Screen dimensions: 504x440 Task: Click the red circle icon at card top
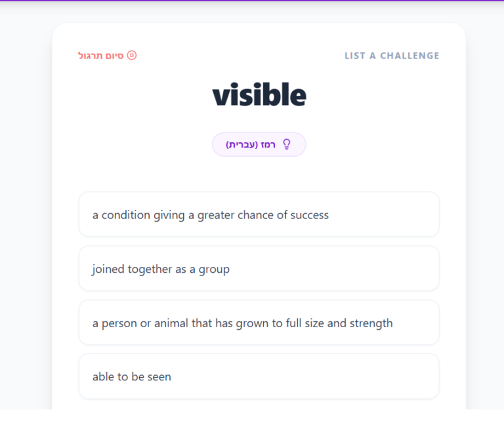[131, 56]
